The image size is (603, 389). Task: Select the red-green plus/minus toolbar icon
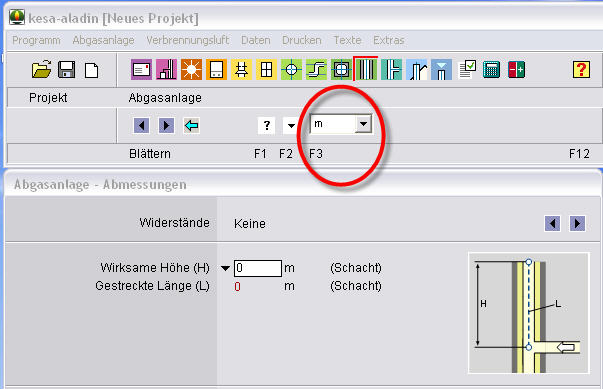tap(516, 70)
